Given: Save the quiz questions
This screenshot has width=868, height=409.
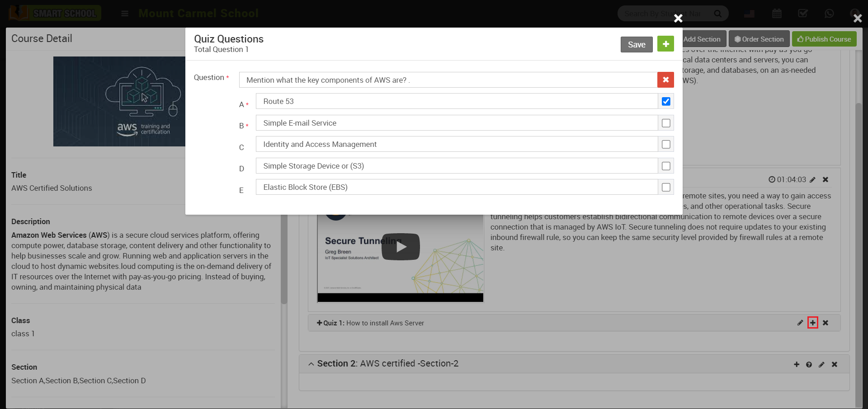Looking at the screenshot, I should click(x=636, y=44).
